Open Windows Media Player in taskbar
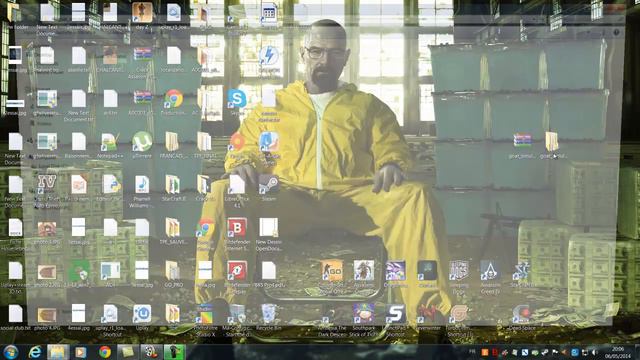 point(81,352)
